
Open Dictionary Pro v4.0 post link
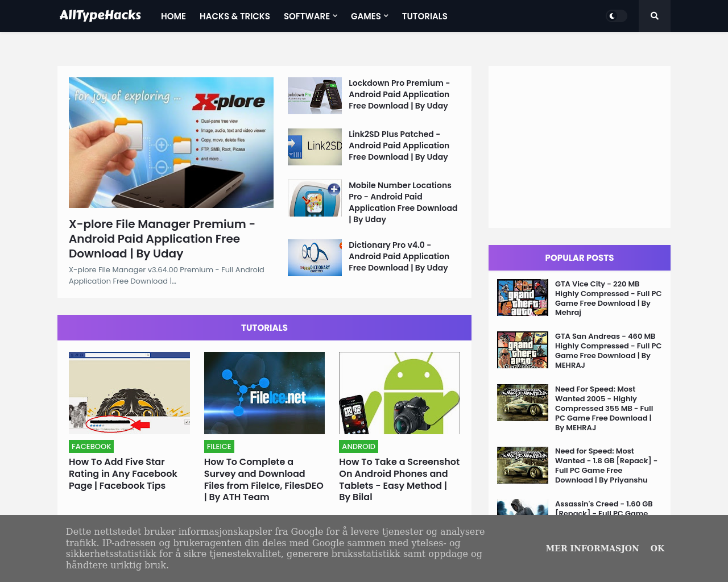[x=399, y=256]
